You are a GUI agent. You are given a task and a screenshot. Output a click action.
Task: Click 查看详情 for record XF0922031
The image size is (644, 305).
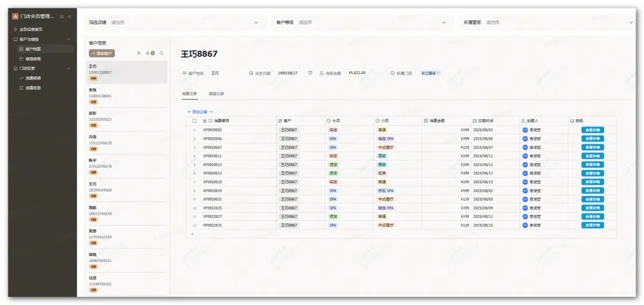592,225
